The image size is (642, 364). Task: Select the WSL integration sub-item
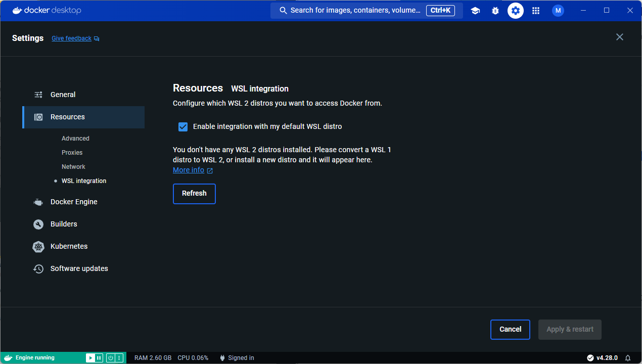[x=84, y=181]
